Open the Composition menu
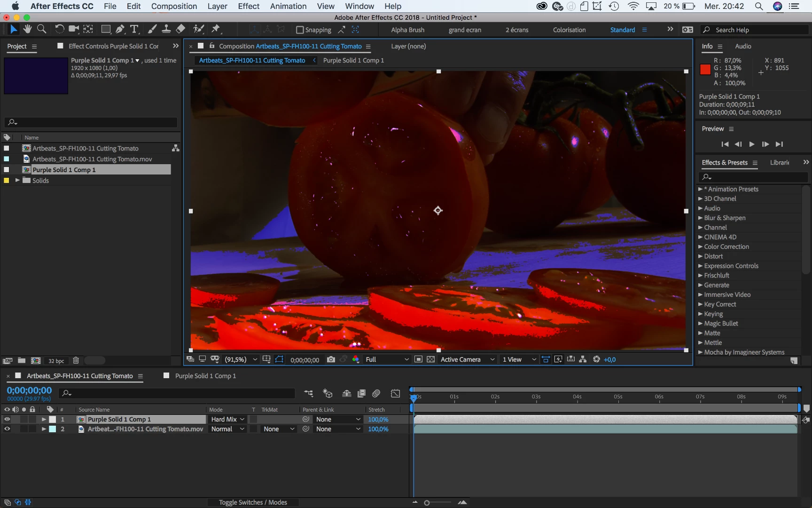The height and width of the screenshot is (508, 812). point(174,6)
